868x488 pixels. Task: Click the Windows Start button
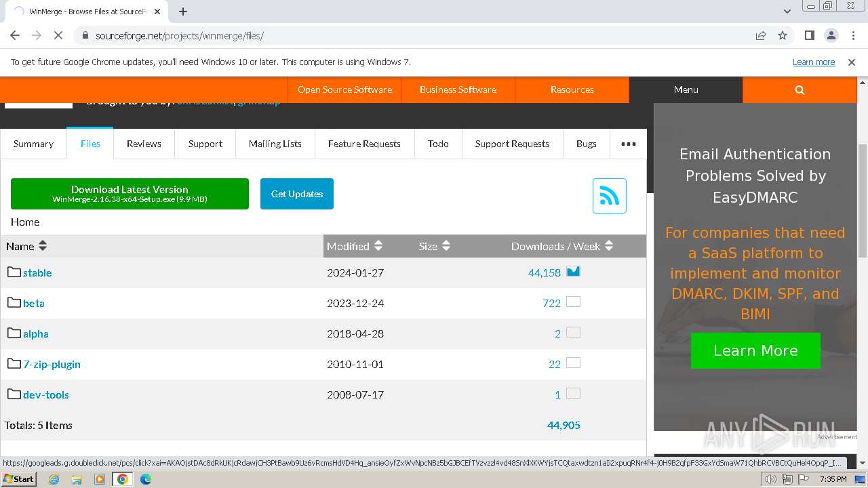(19, 479)
